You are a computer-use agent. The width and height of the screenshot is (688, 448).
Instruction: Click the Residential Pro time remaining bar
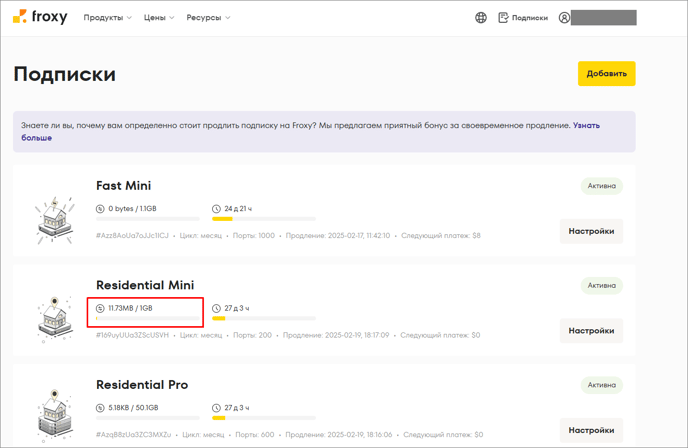264,418
